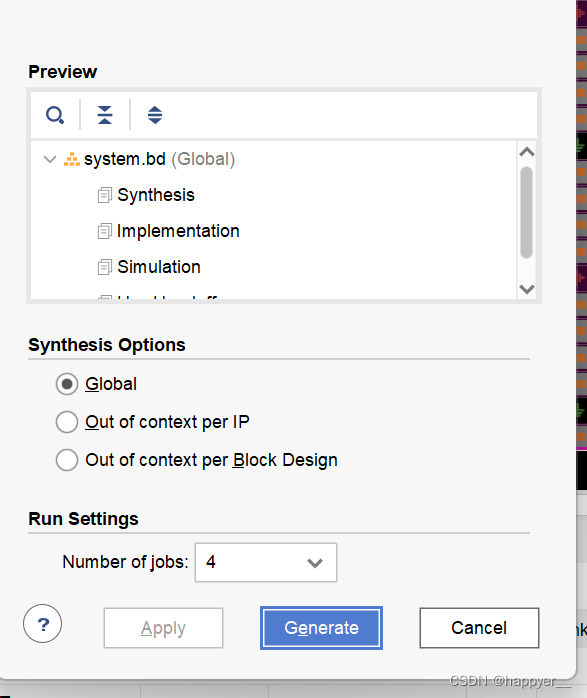The height and width of the screenshot is (698, 587).
Task: Click the preview list scroll up arrow
Action: (x=527, y=152)
